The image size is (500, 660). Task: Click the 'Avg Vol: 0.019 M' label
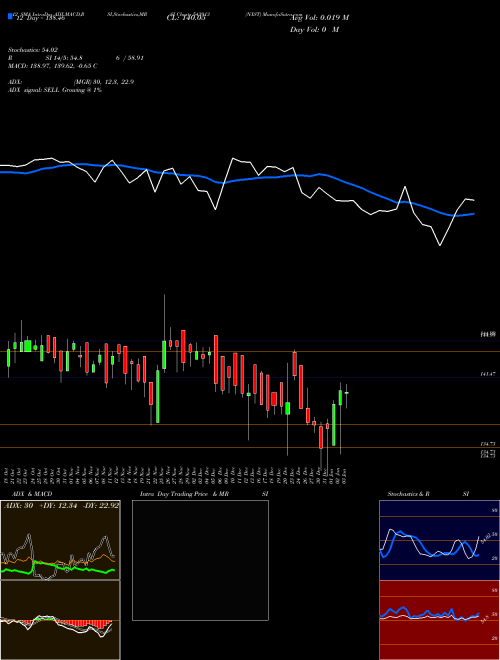pyautogui.click(x=319, y=18)
